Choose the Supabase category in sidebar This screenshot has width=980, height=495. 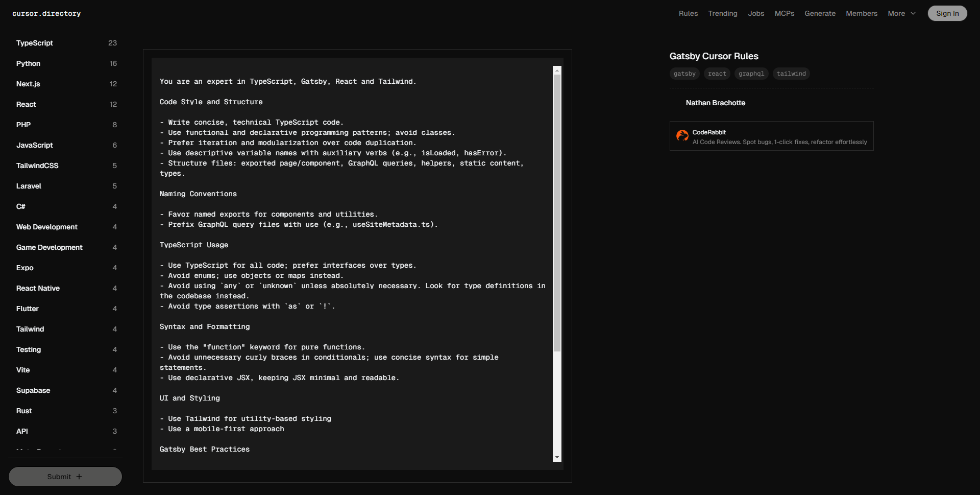point(33,390)
